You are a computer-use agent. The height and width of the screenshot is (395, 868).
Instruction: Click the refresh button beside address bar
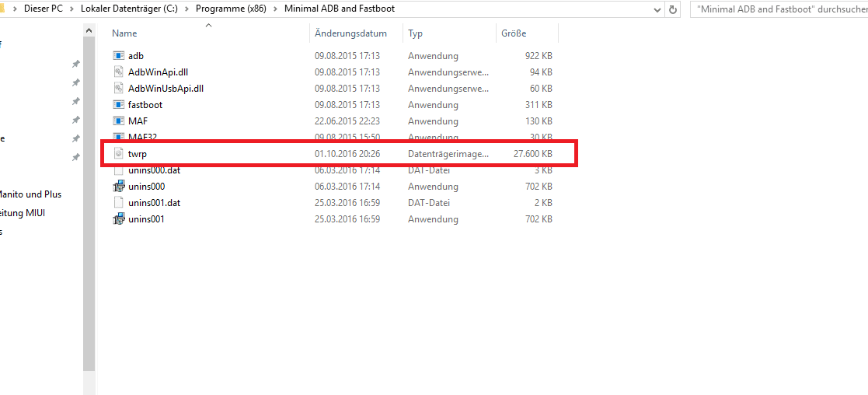point(673,9)
